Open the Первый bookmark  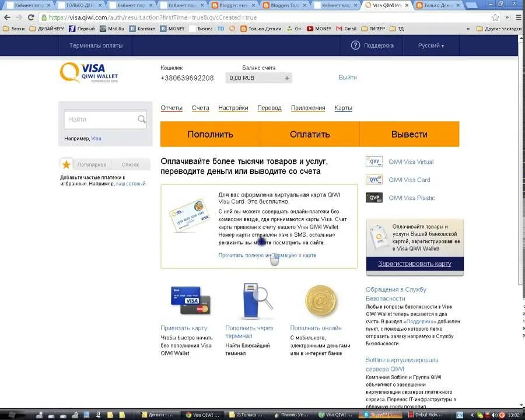(82, 29)
